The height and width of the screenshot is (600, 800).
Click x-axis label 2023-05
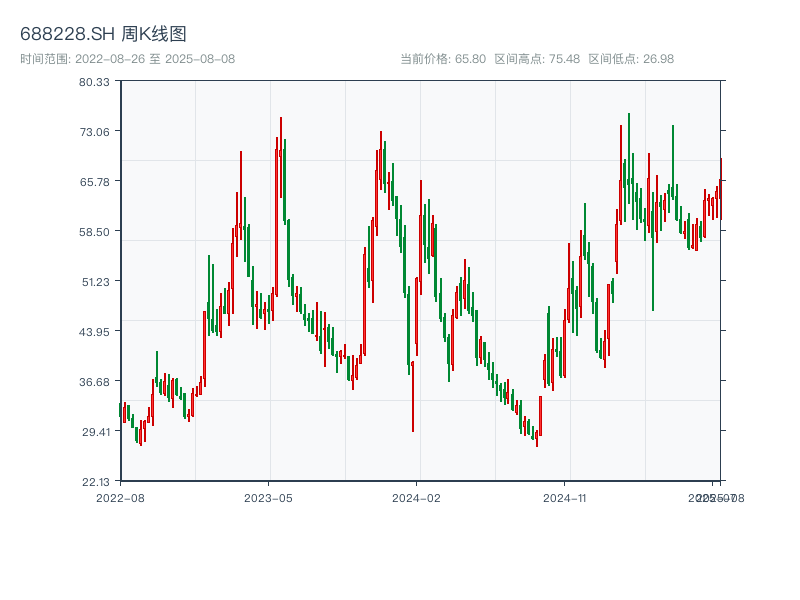268,498
